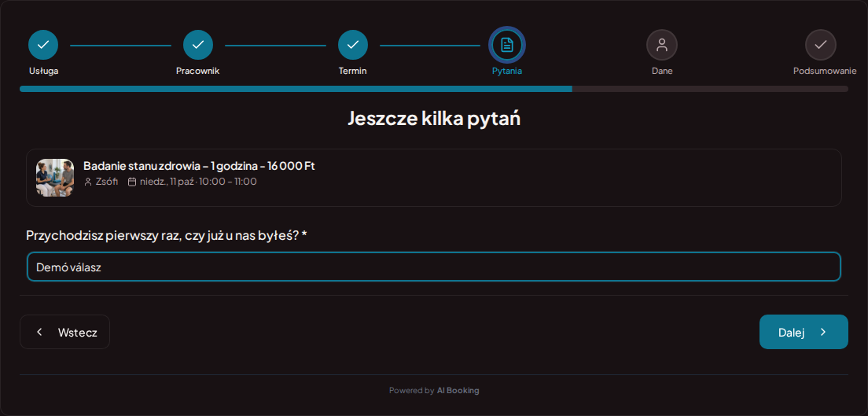
Task: Click the Podsumowanie checkmark step icon
Action: pos(820,45)
